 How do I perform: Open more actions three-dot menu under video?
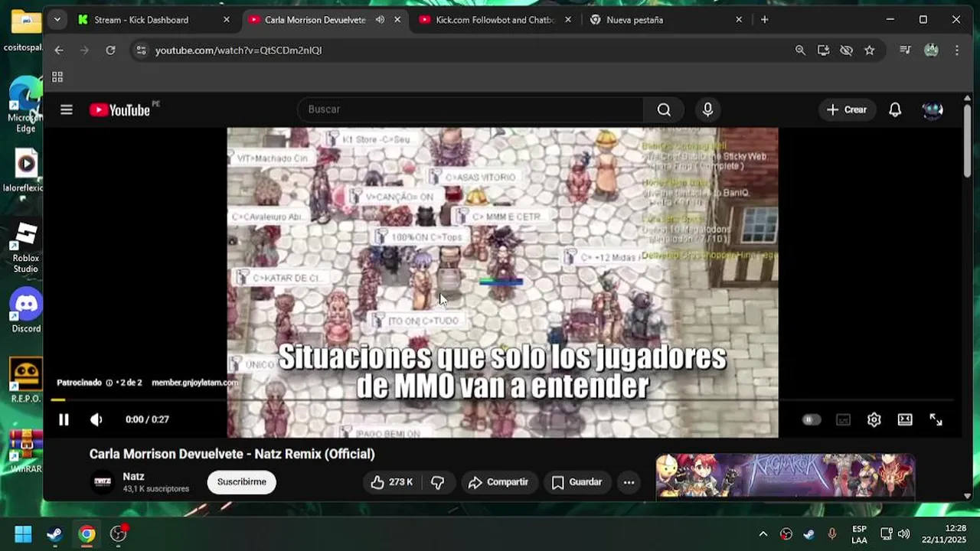pyautogui.click(x=629, y=482)
